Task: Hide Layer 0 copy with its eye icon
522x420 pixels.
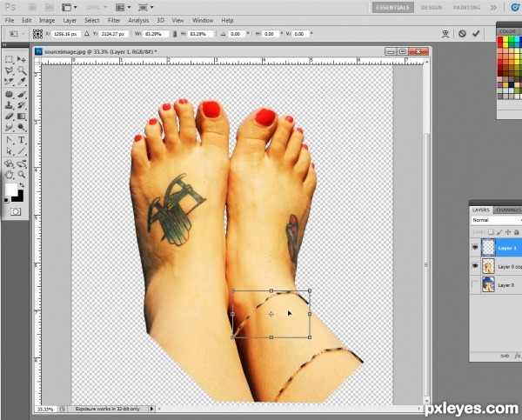Action: tap(475, 266)
